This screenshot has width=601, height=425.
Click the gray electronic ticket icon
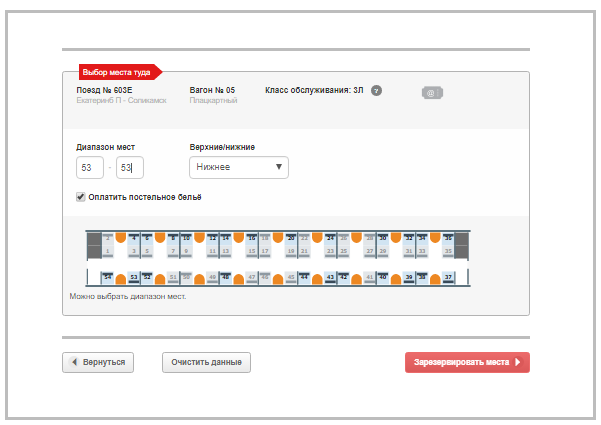click(432, 93)
